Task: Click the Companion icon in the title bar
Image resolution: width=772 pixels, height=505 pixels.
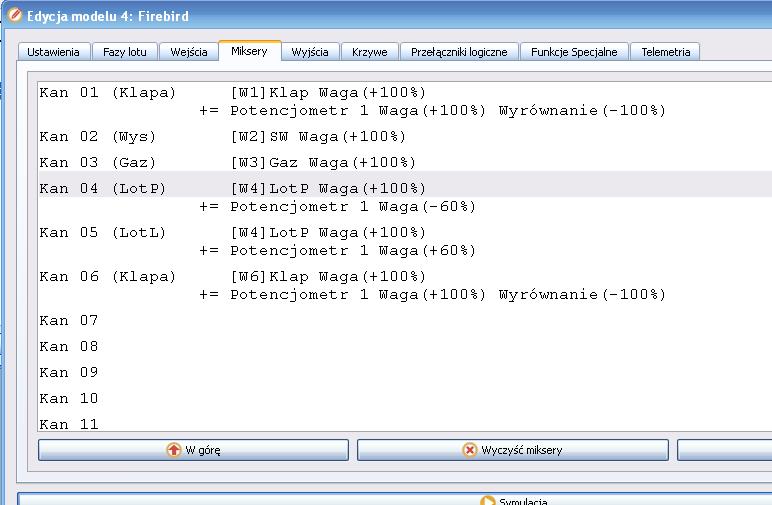Action: pos(14,15)
